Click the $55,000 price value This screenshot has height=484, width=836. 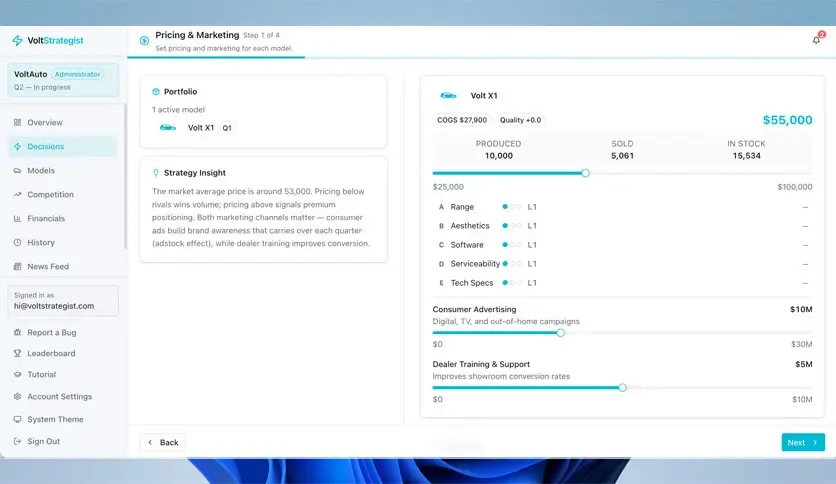click(787, 120)
